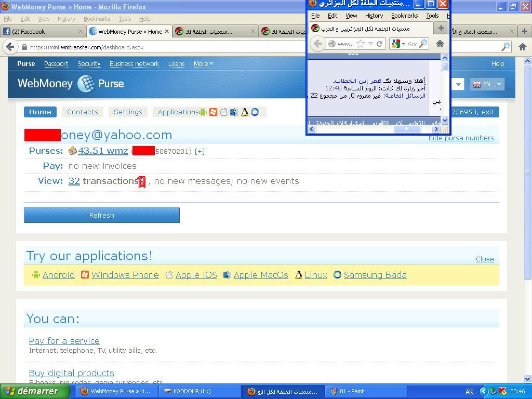Click the Android icon in Applications tab

pos(203,112)
